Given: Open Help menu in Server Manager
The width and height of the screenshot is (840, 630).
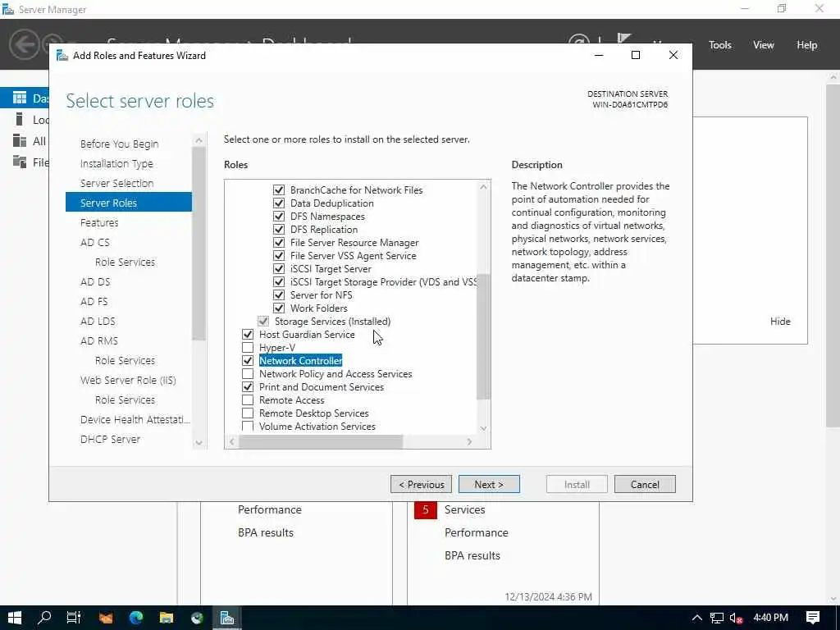Looking at the screenshot, I should (806, 45).
